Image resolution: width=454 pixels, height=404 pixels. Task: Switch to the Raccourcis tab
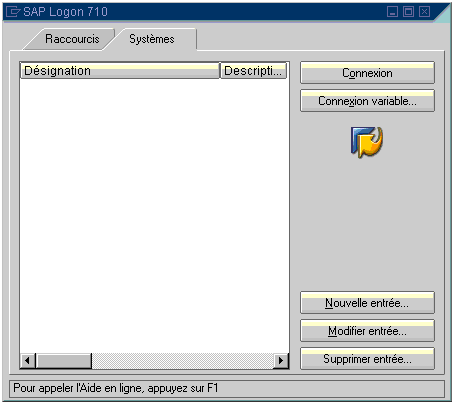pos(72,39)
